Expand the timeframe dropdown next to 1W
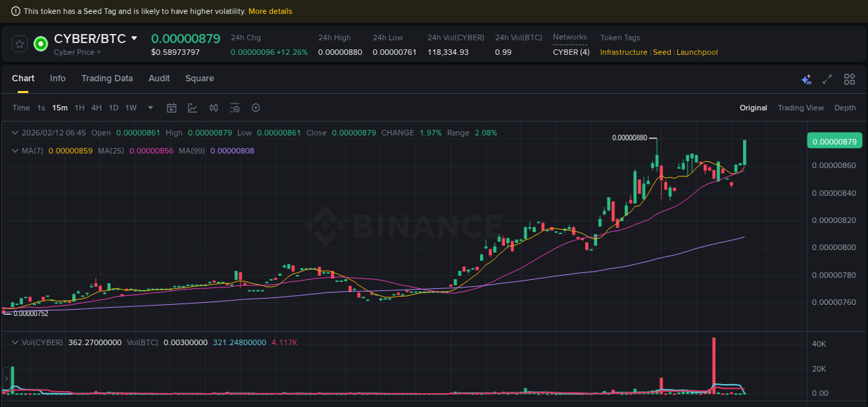 149,108
